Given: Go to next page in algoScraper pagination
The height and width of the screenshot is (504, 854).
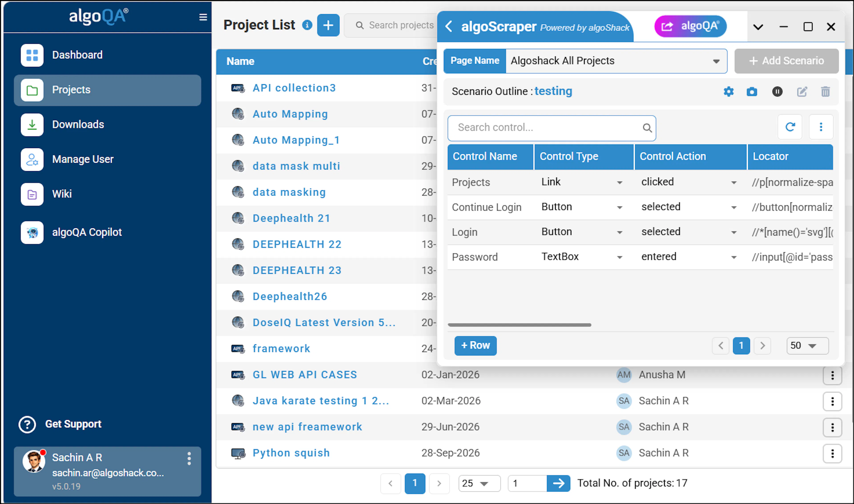Looking at the screenshot, I should pos(762,346).
